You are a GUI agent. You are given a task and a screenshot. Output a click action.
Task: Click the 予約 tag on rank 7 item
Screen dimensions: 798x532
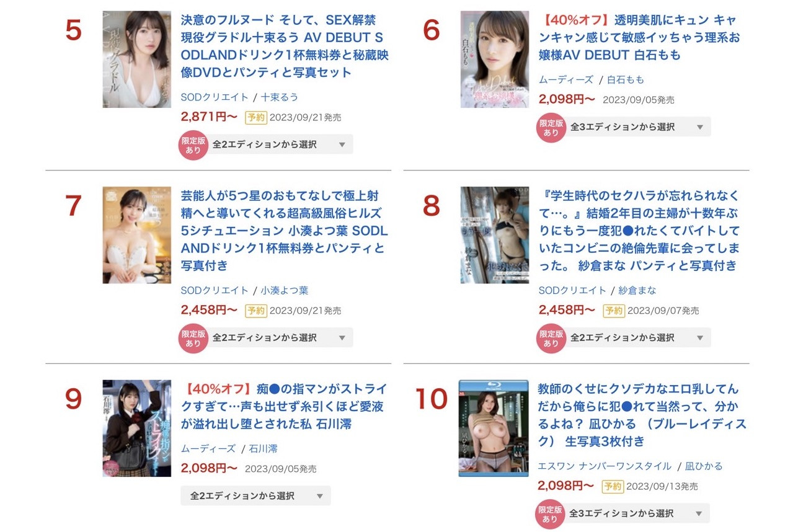point(255,311)
